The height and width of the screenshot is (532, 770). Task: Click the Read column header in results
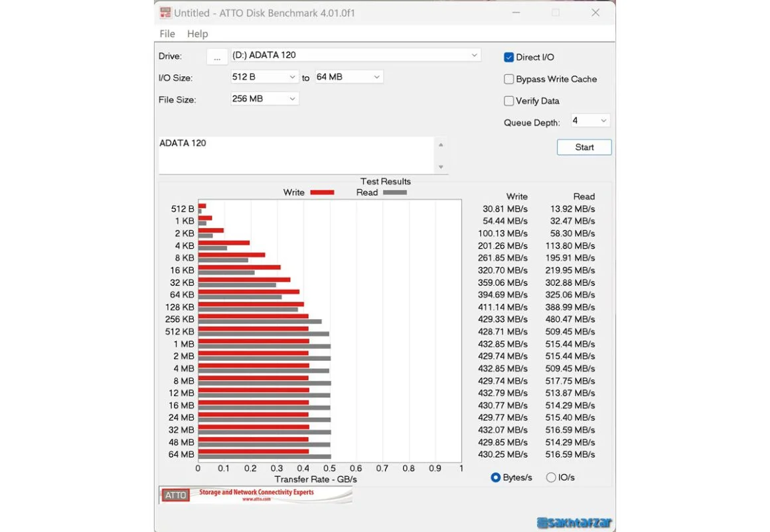click(584, 196)
